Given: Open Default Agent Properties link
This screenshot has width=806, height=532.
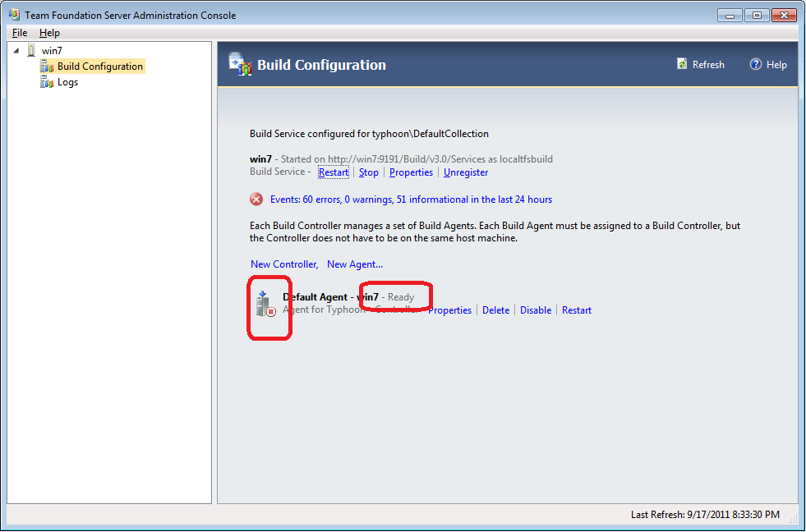Looking at the screenshot, I should 449,310.
